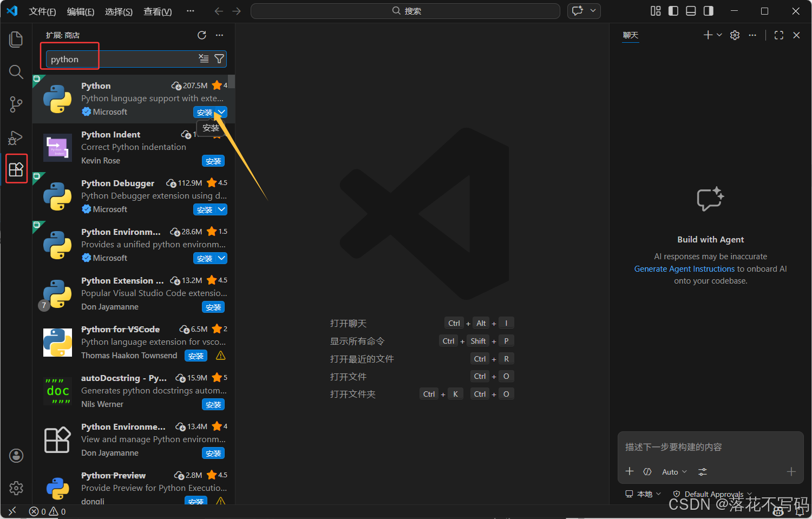
Task: Open chat settings gear in chat panel
Action: pyautogui.click(x=735, y=35)
